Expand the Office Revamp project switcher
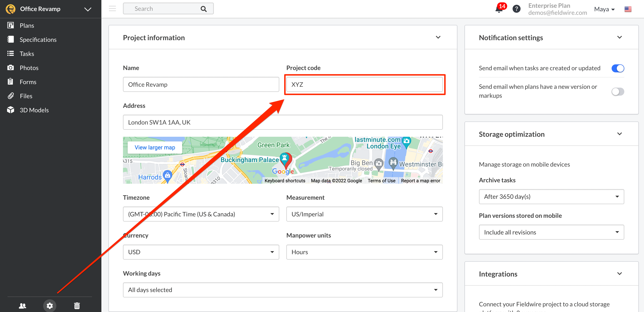This screenshot has height=312, width=644. pyautogui.click(x=88, y=9)
